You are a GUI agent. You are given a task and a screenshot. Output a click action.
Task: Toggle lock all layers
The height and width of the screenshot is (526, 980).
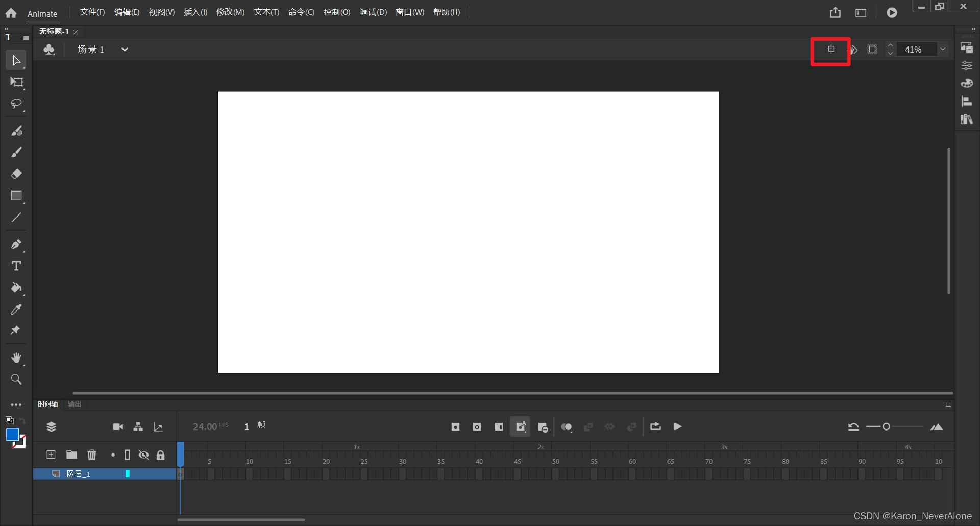[161, 455]
